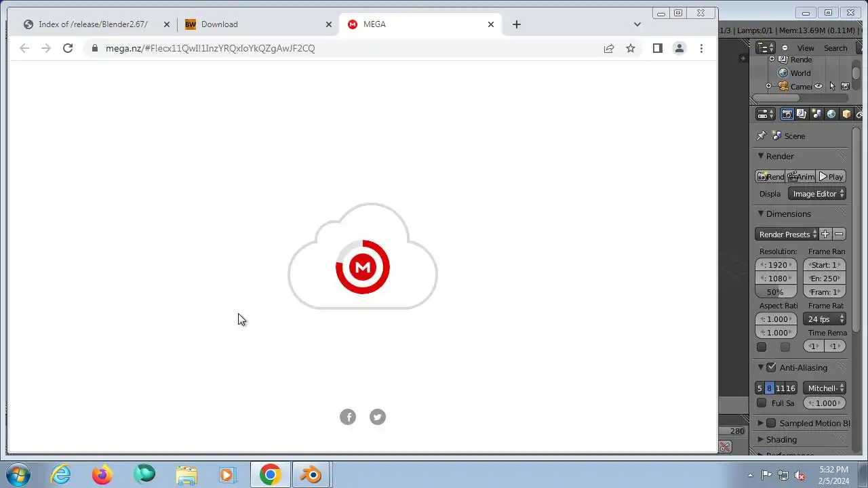Open Firefox from taskbar
This screenshot has width=868, height=488.
pos(102,474)
